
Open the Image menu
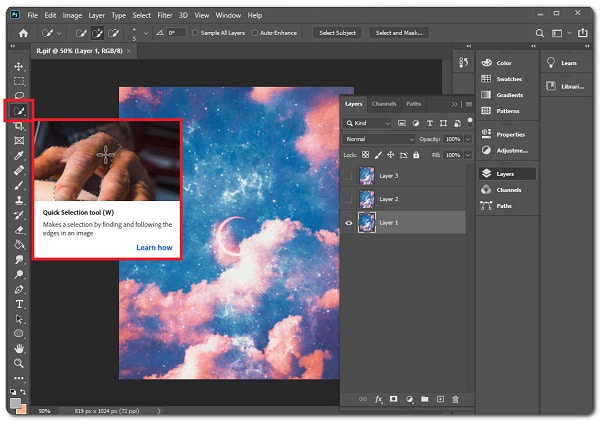[x=72, y=15]
